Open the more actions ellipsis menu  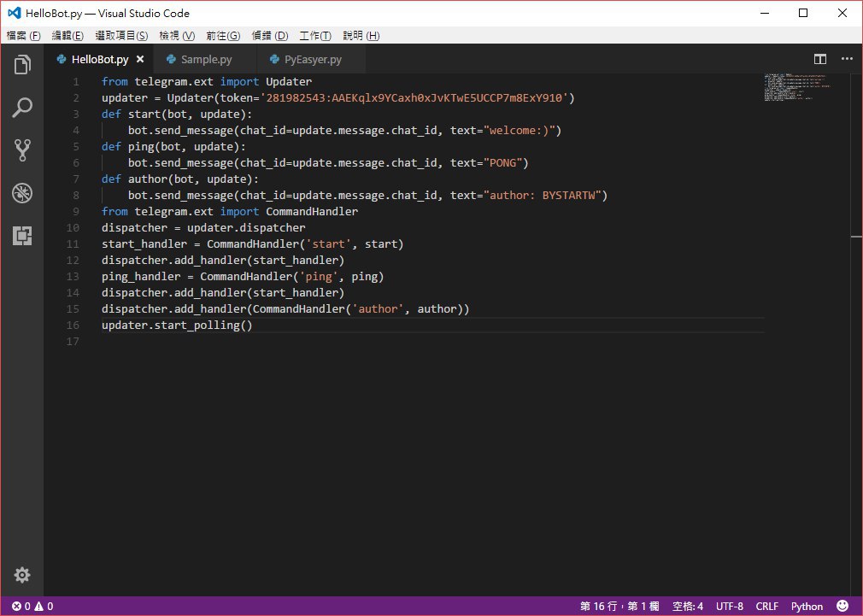coord(847,59)
